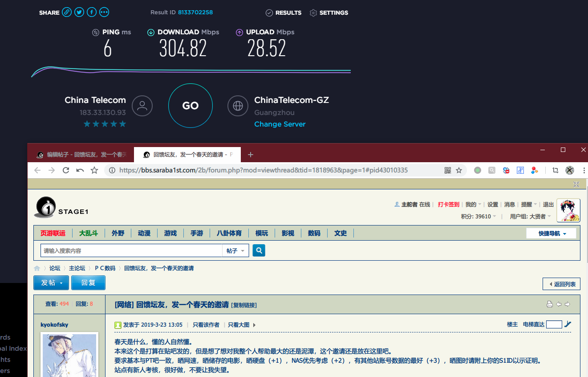The height and width of the screenshot is (377, 588).
Task: Expand the 用户组: 大贤者 dropdown
Action: pyautogui.click(x=531, y=217)
